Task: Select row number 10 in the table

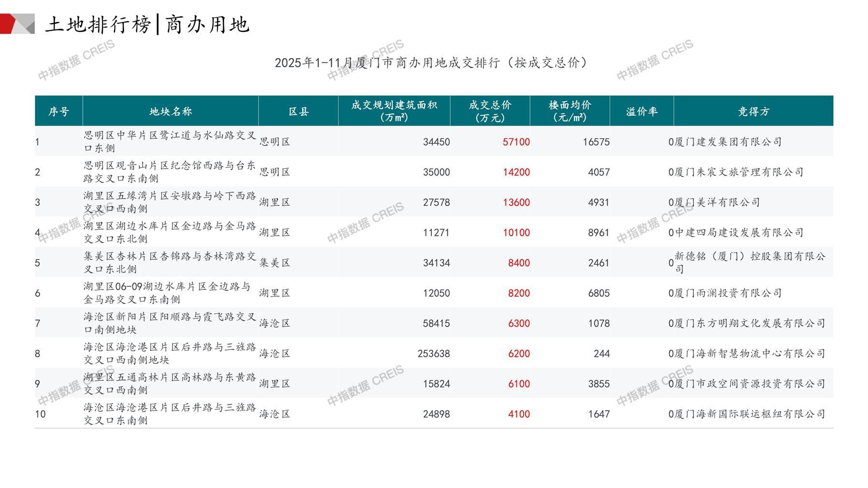Action: point(41,414)
